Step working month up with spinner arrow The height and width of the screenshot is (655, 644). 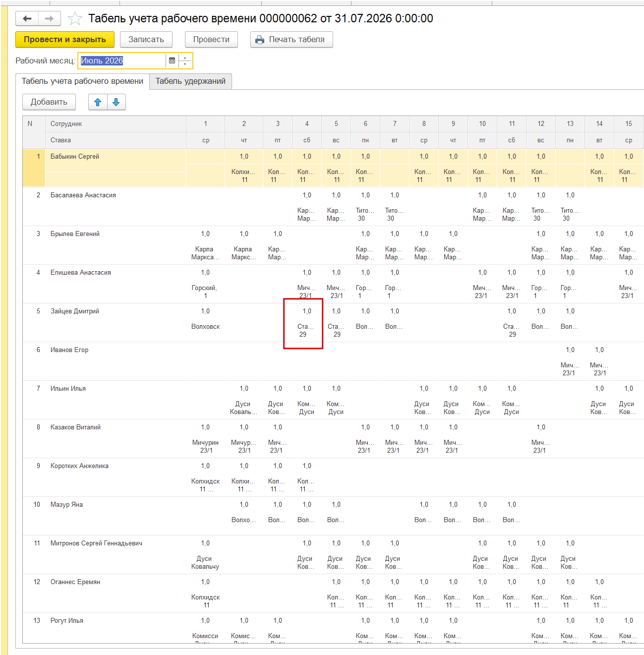coord(185,58)
